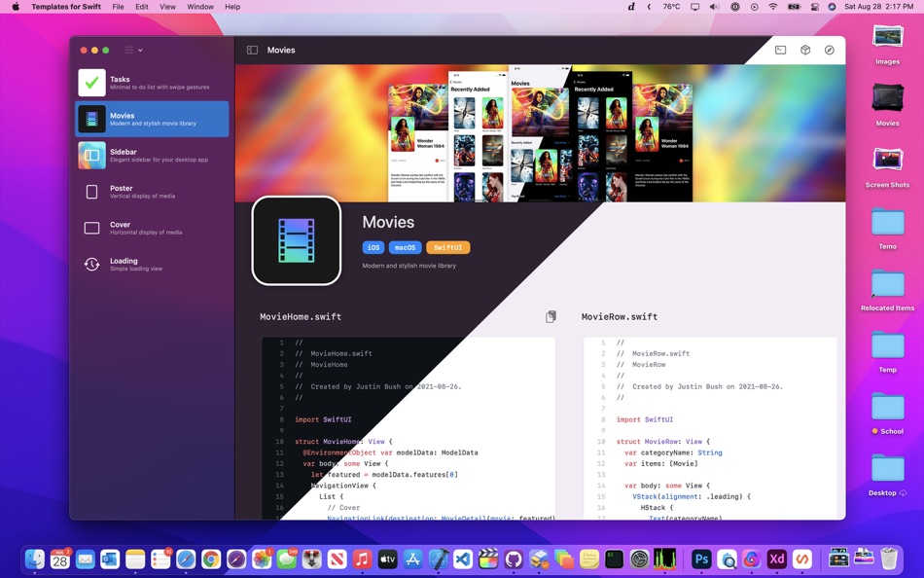Click the MovieHome.swift file heading
Screen dimensions: 924x578
tap(301, 316)
